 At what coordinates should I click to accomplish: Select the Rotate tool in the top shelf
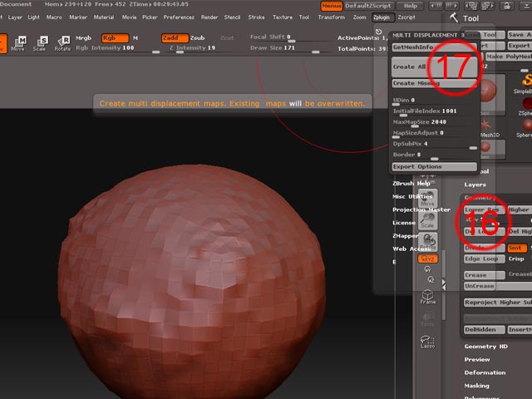(63, 43)
